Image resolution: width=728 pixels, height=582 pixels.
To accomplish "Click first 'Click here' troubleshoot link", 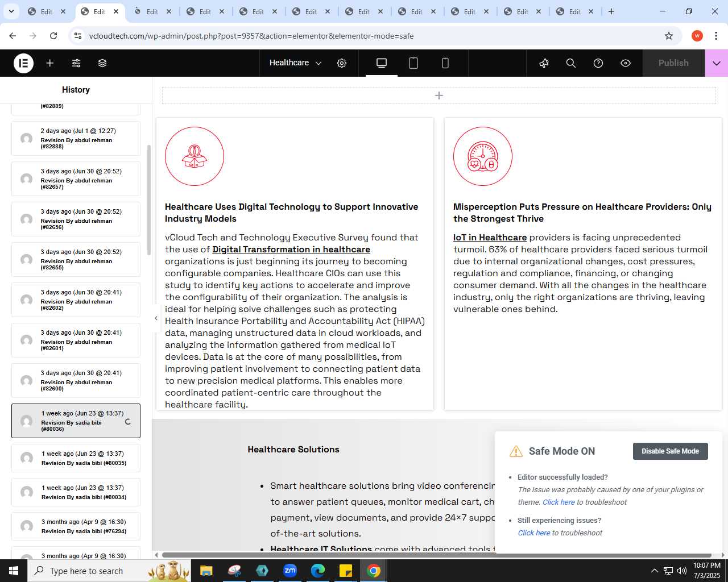I will 559,502.
